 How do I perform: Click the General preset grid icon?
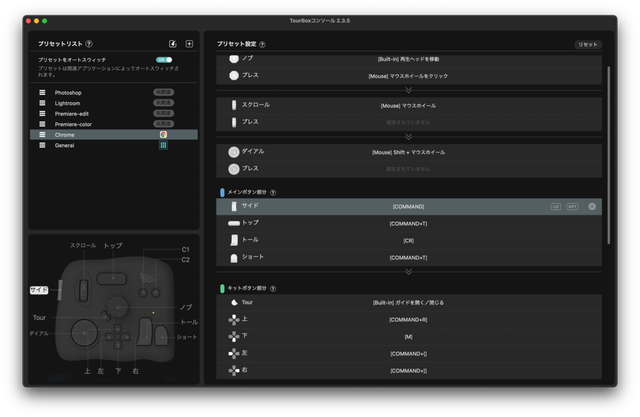click(x=163, y=145)
